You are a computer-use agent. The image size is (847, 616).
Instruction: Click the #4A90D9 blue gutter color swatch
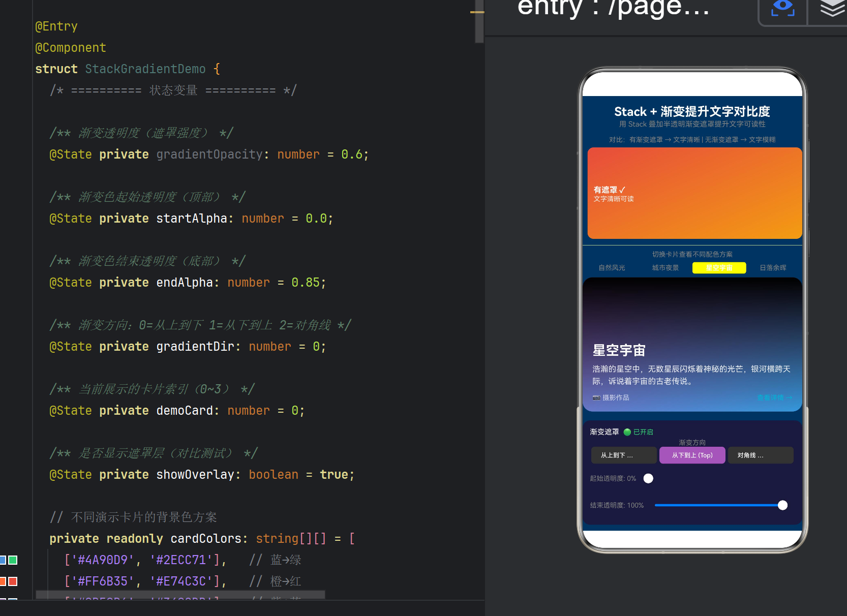pos(3,560)
